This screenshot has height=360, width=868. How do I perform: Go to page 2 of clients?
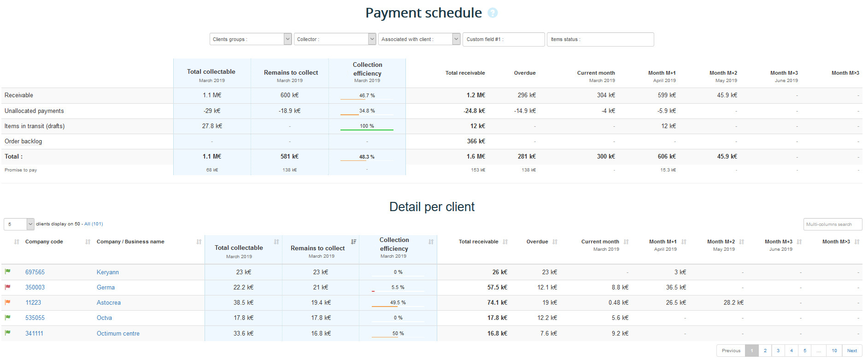(765, 351)
